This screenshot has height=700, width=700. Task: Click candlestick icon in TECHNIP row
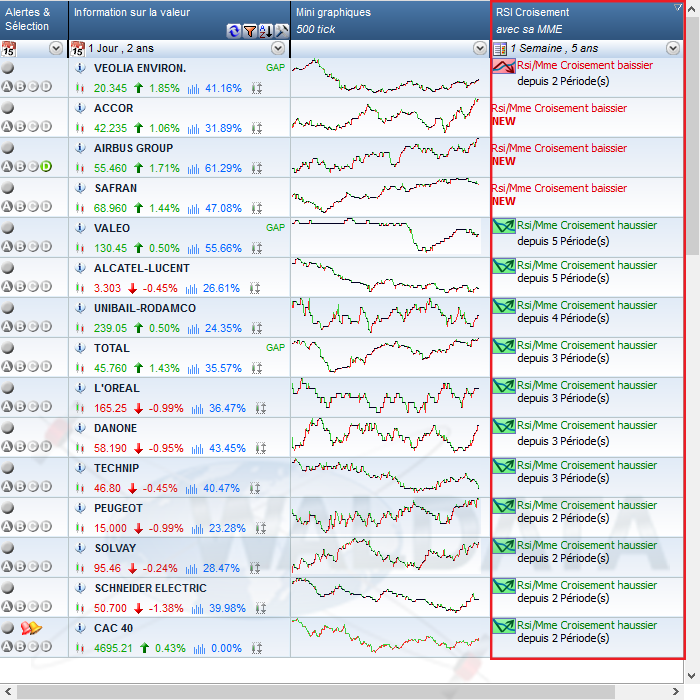tap(80, 488)
